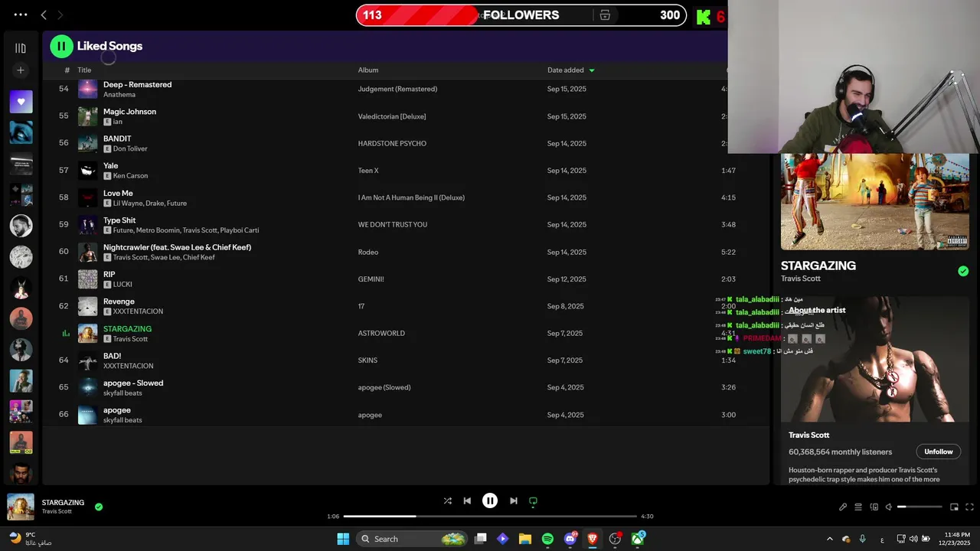The width and height of the screenshot is (980, 551).
Task: Open the three-dots app menu
Action: pyautogui.click(x=21, y=15)
